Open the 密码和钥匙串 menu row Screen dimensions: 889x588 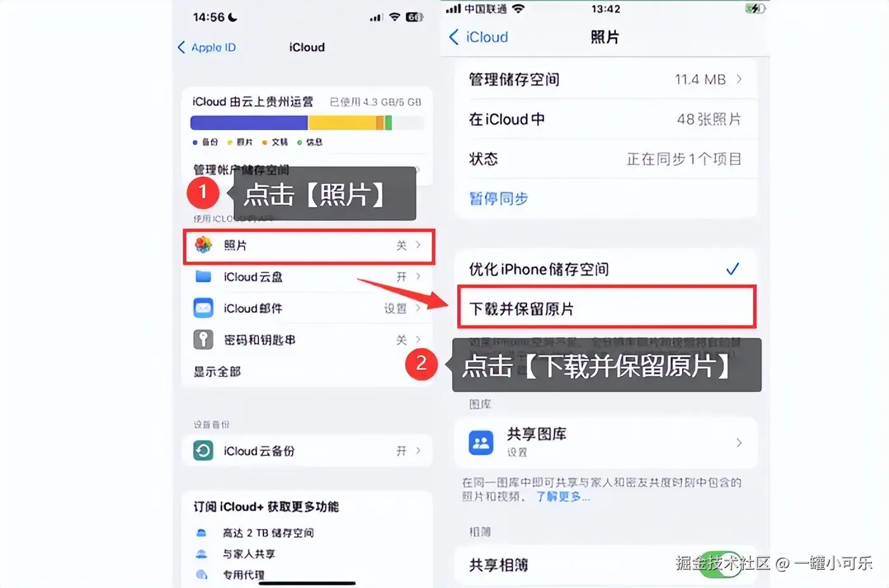[307, 340]
